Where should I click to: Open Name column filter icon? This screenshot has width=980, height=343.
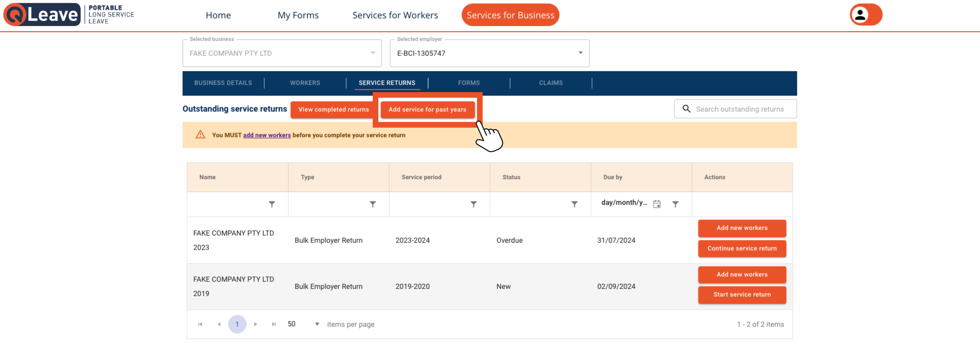pos(272,204)
